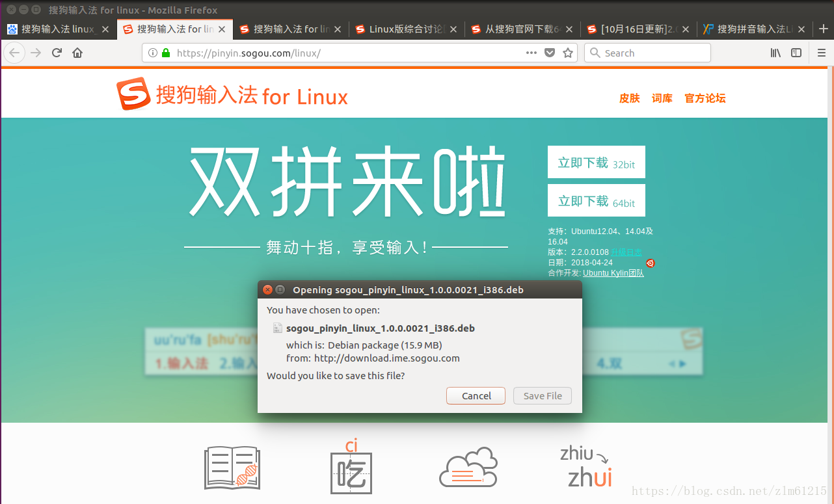Click 立即下载 32bit download button
This screenshot has height=504, width=834.
(597, 162)
